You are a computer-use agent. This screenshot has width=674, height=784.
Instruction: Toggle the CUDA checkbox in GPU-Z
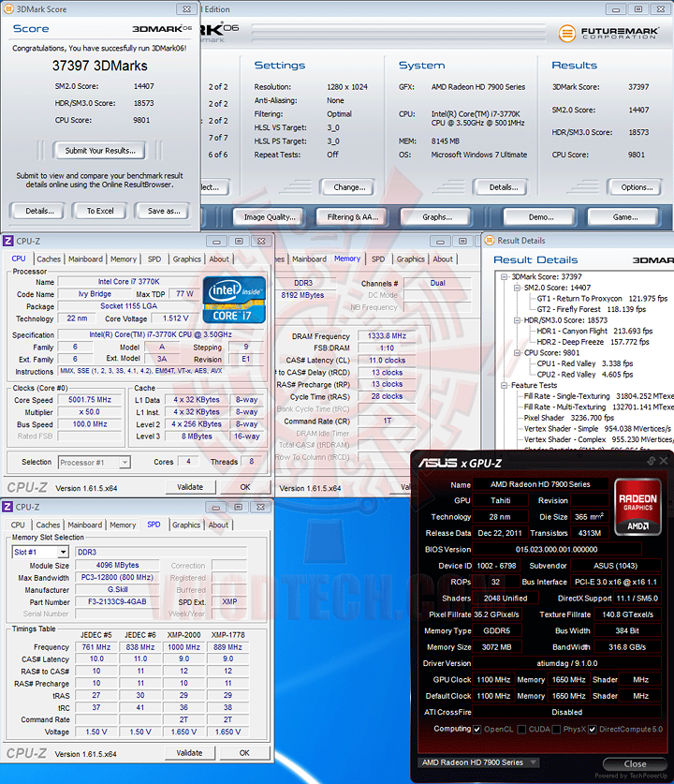point(522,729)
